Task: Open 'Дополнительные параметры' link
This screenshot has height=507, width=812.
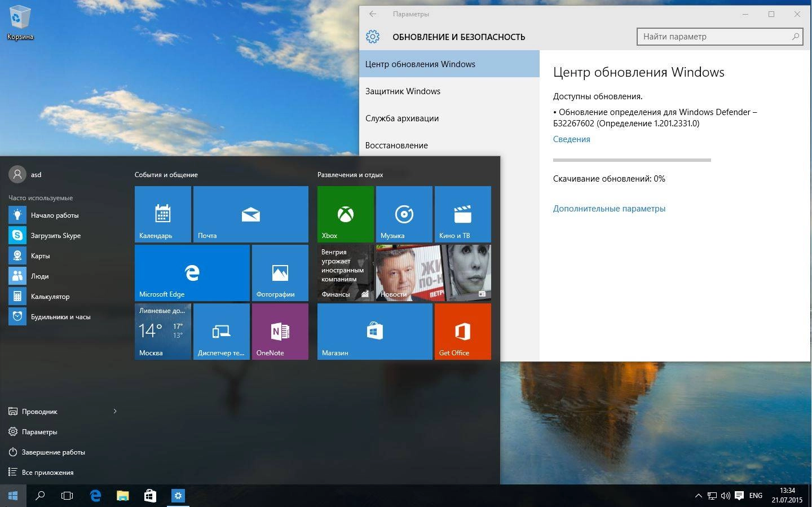Action: [609, 209]
